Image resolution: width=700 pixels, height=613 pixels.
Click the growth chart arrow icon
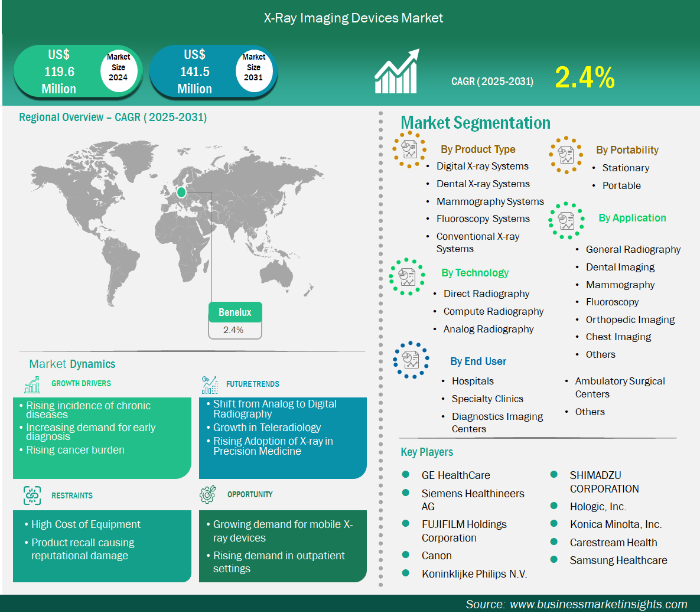coord(396,72)
